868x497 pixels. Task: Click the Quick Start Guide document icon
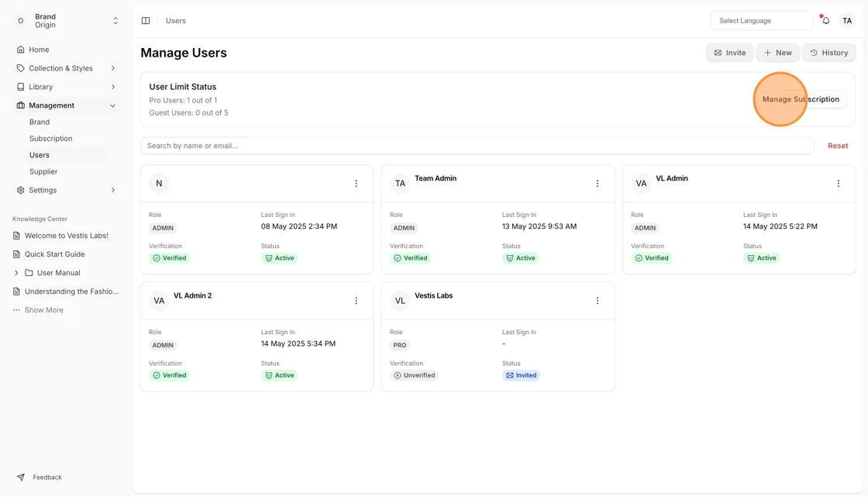pos(16,254)
